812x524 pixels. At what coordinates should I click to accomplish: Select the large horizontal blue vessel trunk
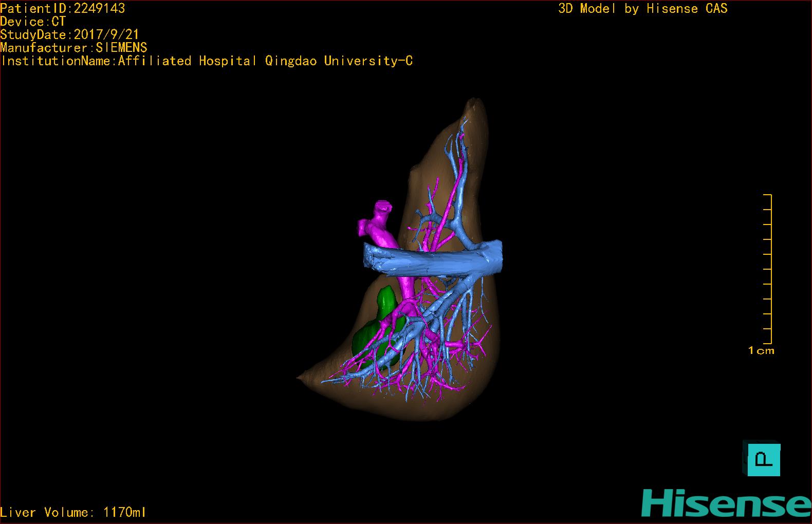[432, 260]
